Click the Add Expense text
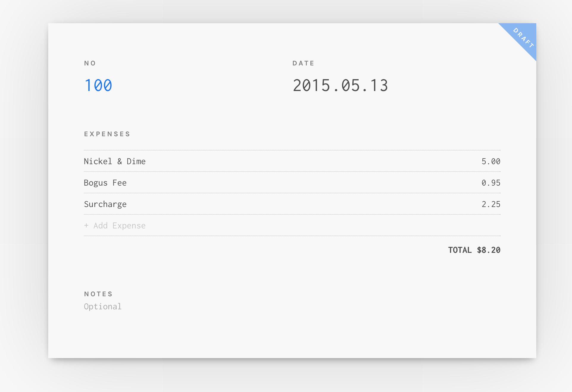Screen dimensions: 572x392 (x=119, y=225)
